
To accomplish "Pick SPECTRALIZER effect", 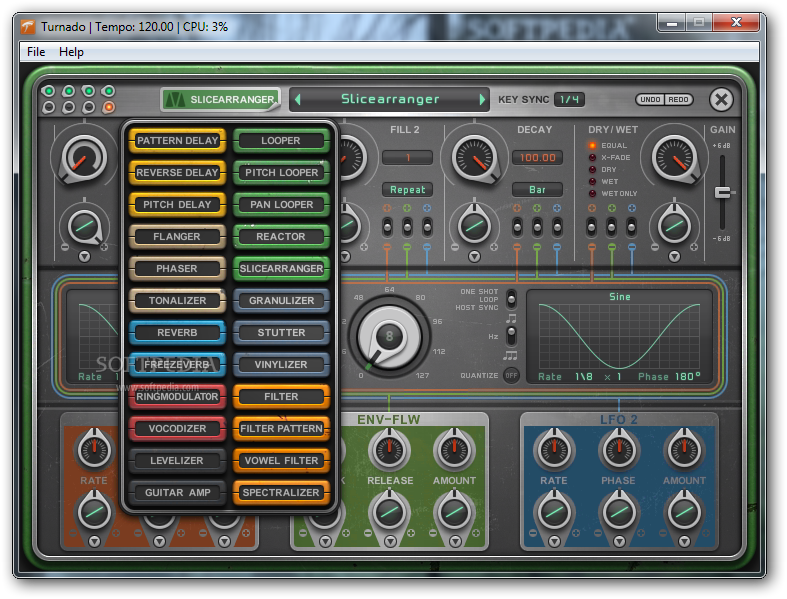I will (281, 493).
